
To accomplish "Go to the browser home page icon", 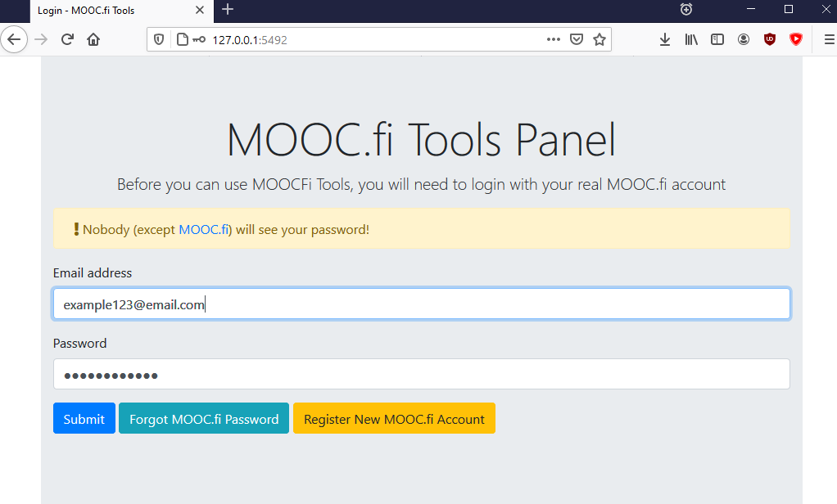I will coord(93,39).
